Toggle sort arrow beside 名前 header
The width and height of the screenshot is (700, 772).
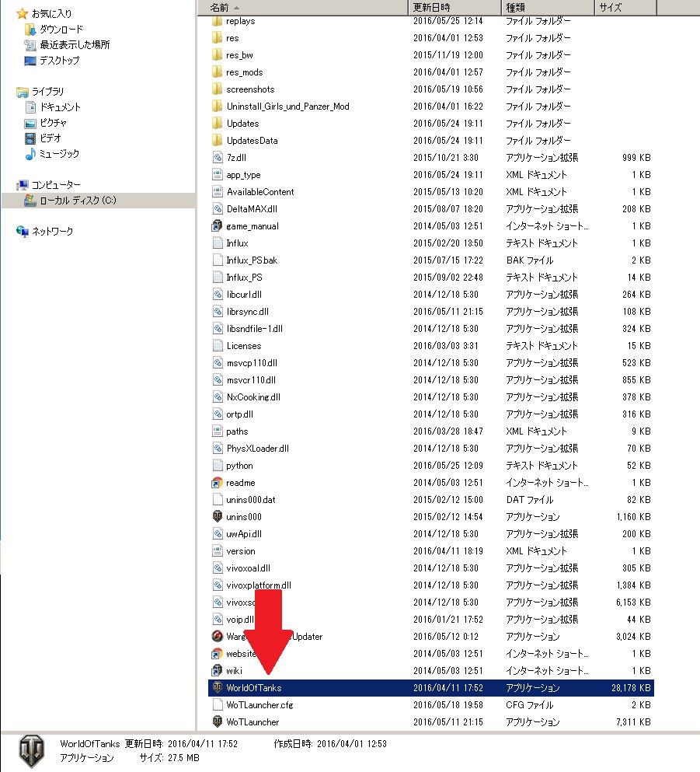click(237, 8)
